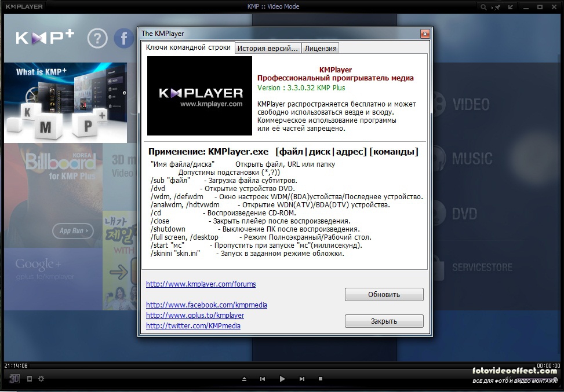Open the search magnifier in the title bar
The image size is (564, 392).
(x=483, y=7)
